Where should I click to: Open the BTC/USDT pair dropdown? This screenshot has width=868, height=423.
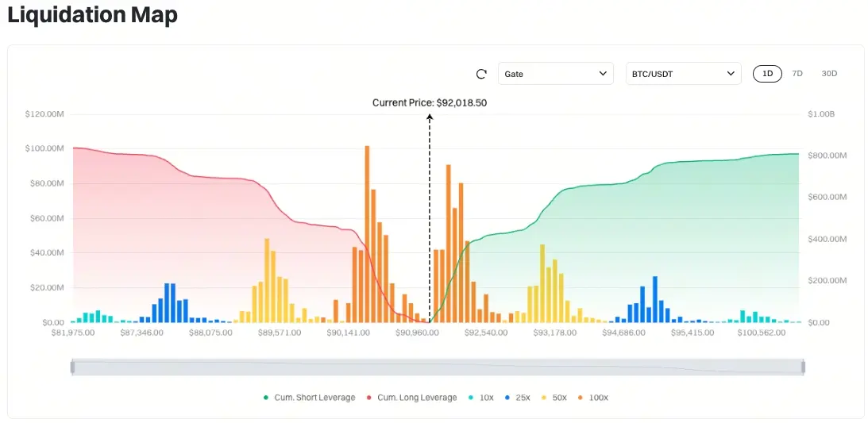pos(684,74)
